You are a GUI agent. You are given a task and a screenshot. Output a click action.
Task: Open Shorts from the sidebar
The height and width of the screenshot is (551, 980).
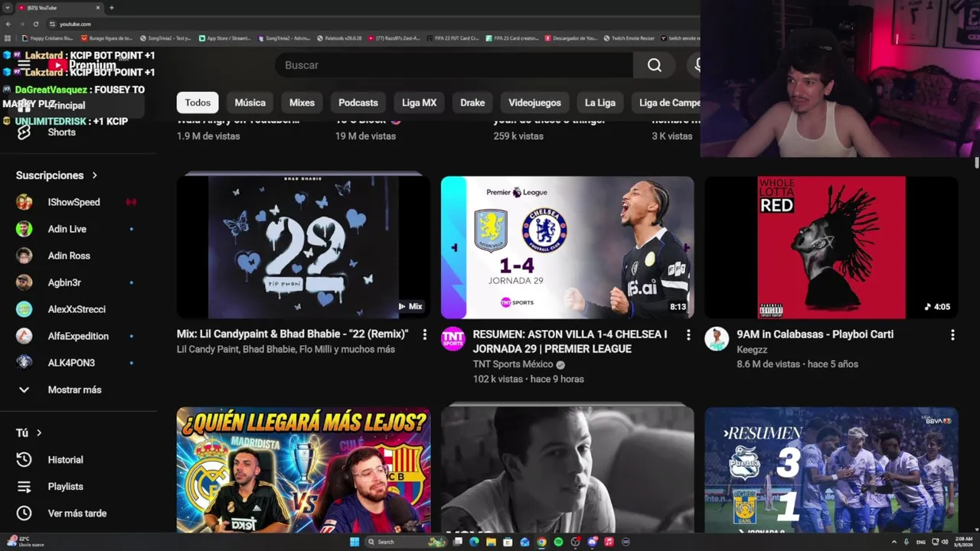pos(61,132)
